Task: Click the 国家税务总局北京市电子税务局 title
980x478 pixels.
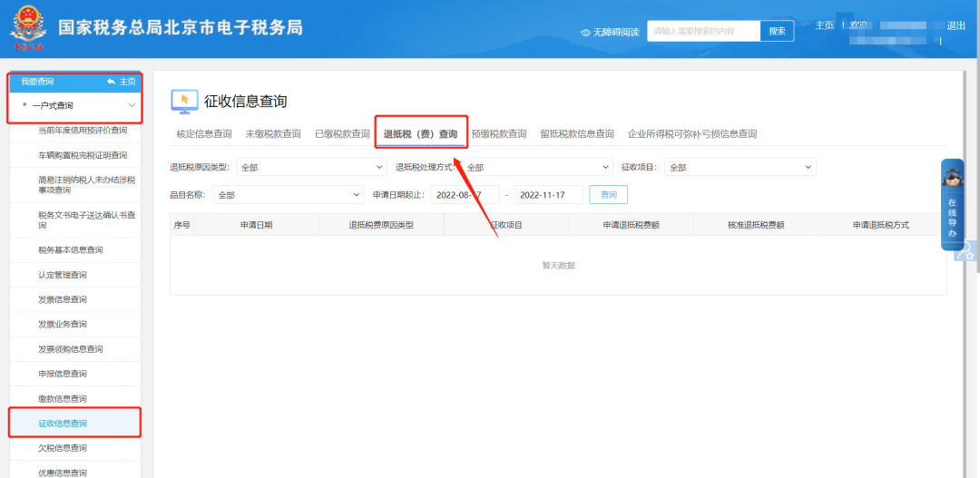Action: (x=181, y=27)
